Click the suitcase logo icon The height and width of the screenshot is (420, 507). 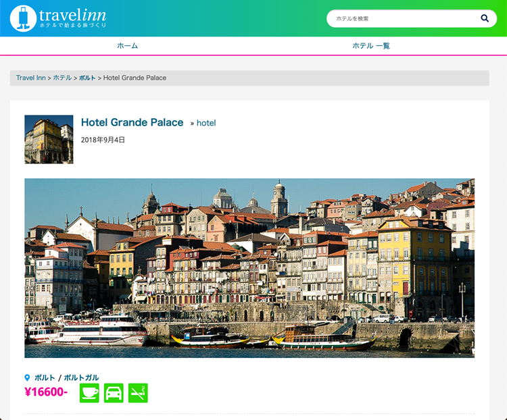(23, 18)
